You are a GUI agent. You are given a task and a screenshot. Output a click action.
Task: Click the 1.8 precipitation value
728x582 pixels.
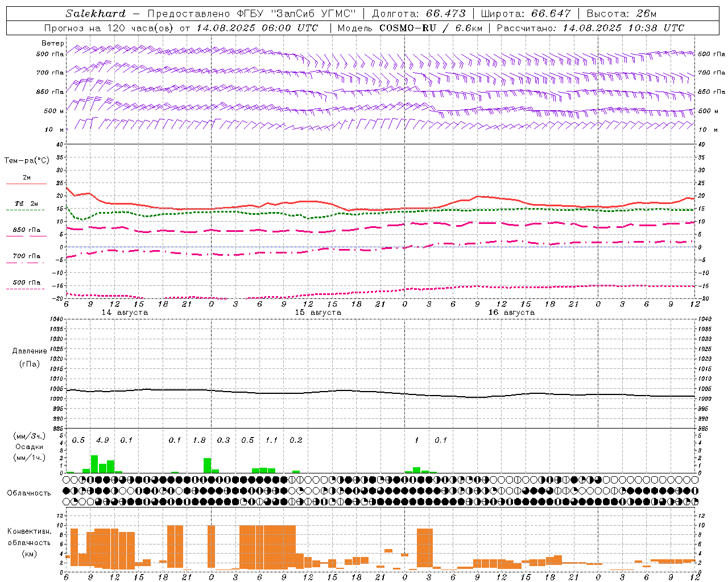click(x=199, y=440)
